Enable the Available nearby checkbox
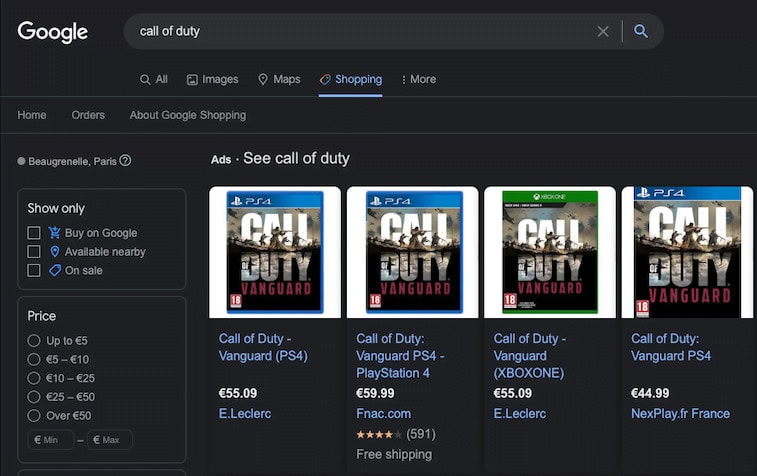Viewport: 757px width, 476px height. (x=34, y=252)
